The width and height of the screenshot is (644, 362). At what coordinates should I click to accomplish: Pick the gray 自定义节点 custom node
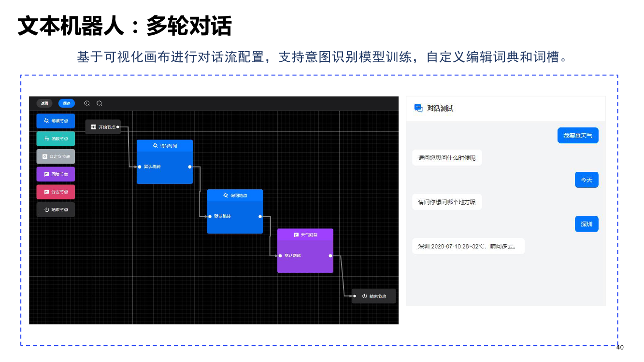pos(56,156)
